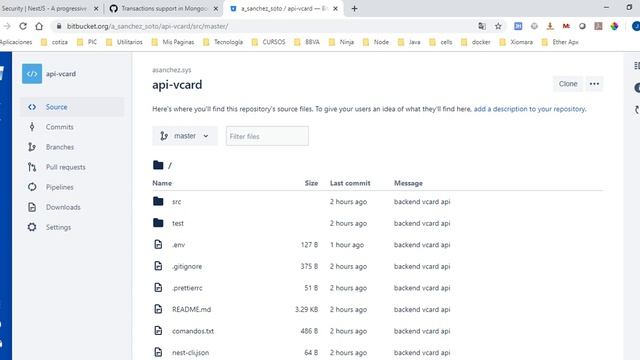640x360 pixels.
Task: Expand the master branch dropdown
Action: click(x=185, y=136)
